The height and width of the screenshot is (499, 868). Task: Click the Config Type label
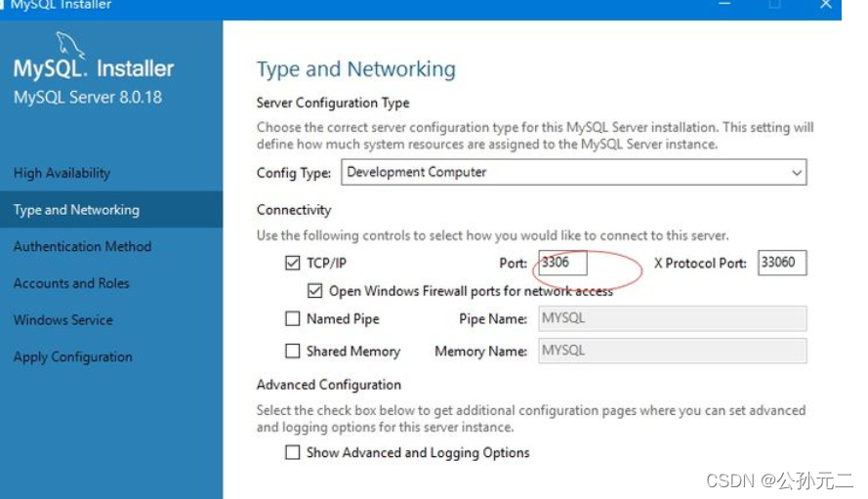pyautogui.click(x=293, y=173)
